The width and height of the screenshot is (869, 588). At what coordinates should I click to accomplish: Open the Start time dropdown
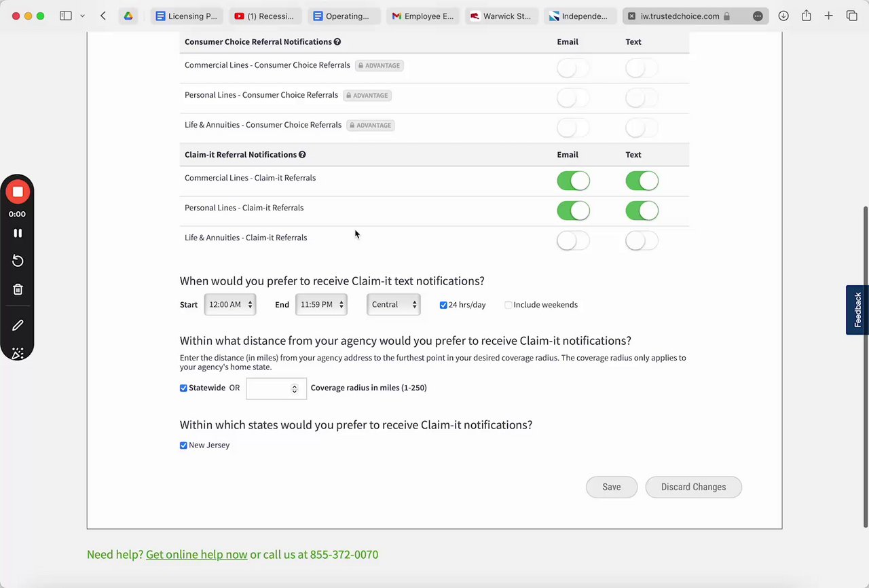coord(230,305)
